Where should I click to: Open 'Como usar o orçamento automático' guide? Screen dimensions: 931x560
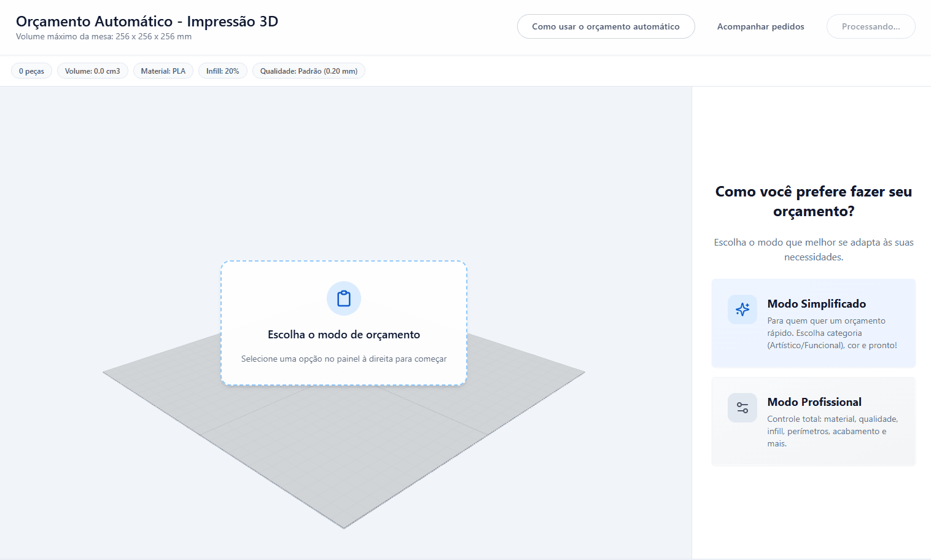606,26
